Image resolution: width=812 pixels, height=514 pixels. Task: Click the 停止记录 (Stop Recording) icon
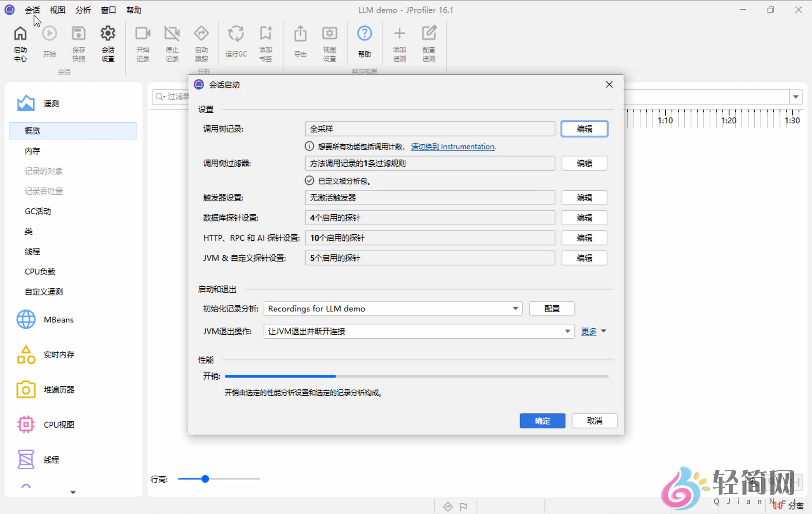tap(172, 43)
